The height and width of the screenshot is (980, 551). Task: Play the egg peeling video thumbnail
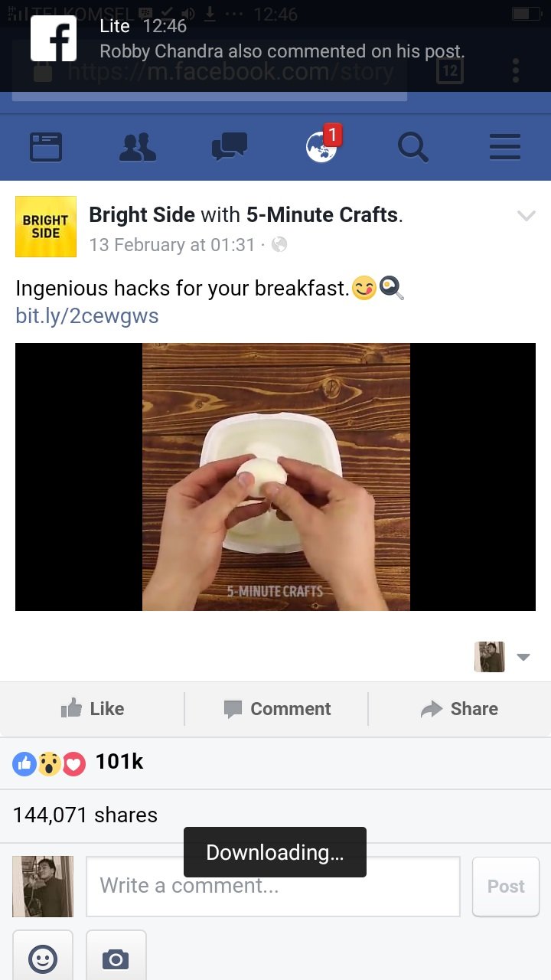click(275, 477)
